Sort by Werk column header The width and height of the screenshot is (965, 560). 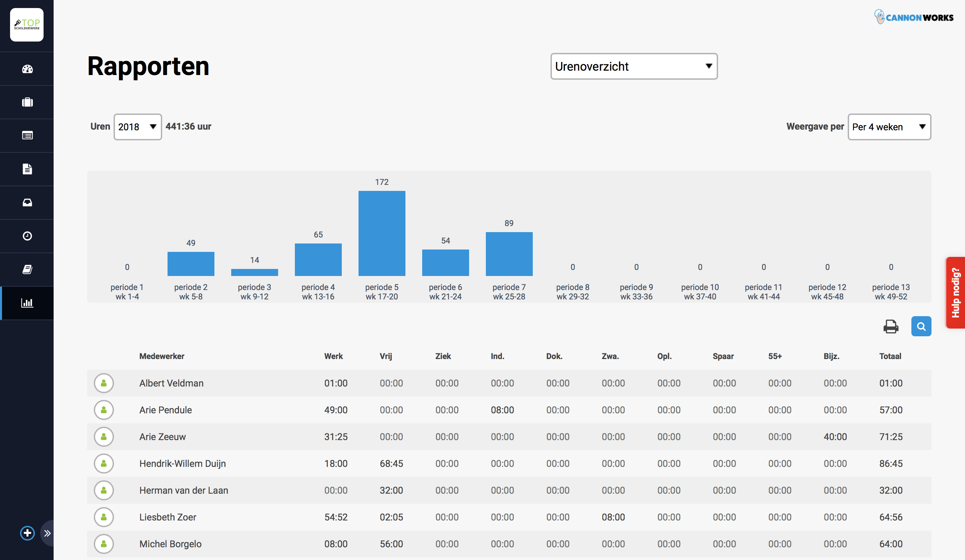tap(333, 356)
